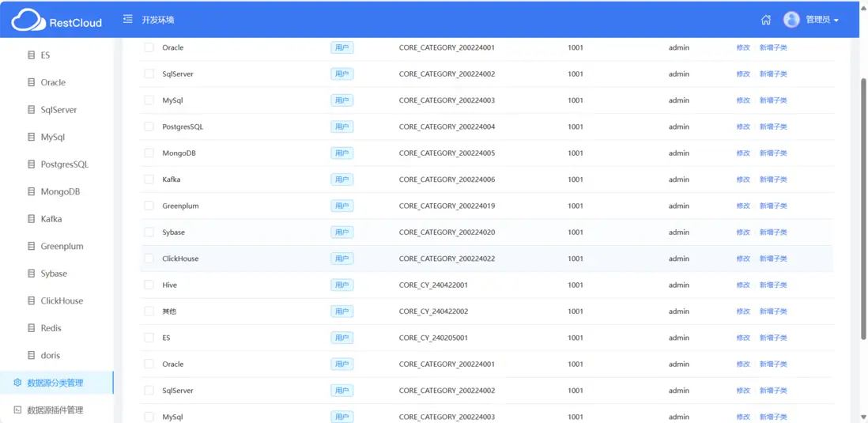Tick the Greenplum row checkbox

pyautogui.click(x=149, y=206)
